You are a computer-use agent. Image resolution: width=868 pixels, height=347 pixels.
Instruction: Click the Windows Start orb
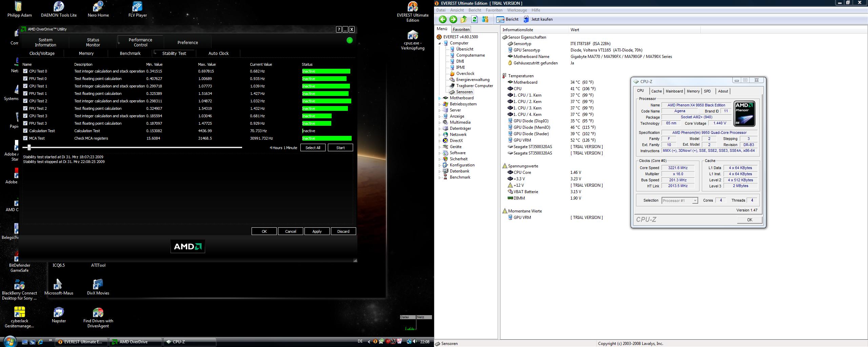tap(9, 341)
